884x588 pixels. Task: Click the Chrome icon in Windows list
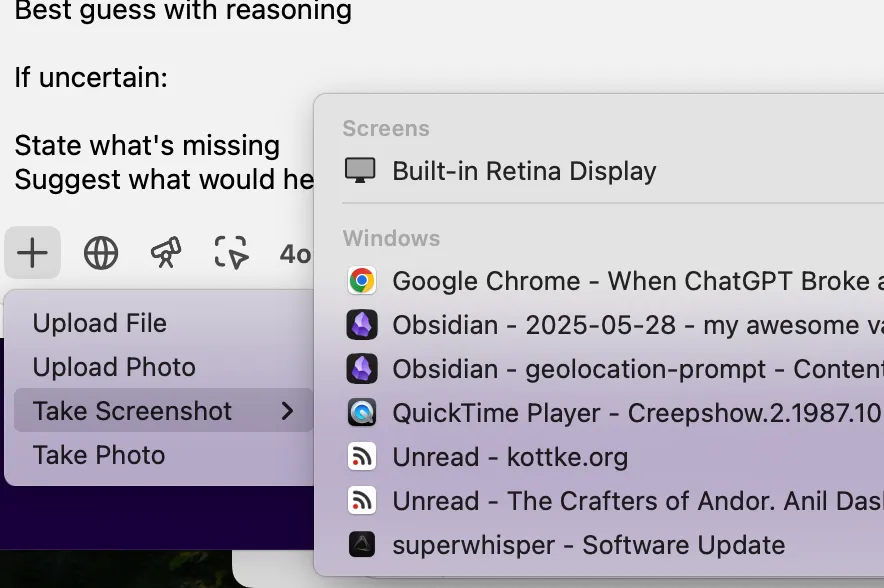[x=361, y=281]
